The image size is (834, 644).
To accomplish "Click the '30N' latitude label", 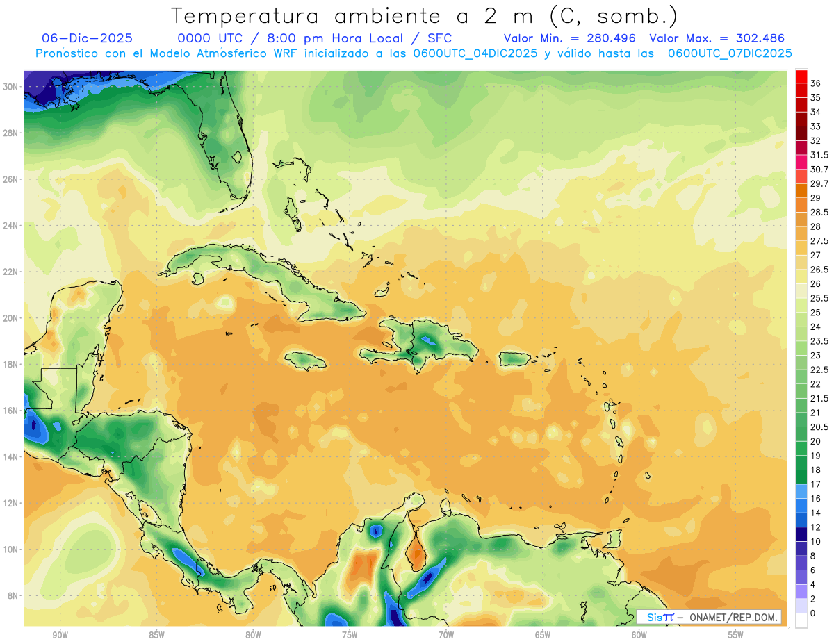I will (12, 87).
